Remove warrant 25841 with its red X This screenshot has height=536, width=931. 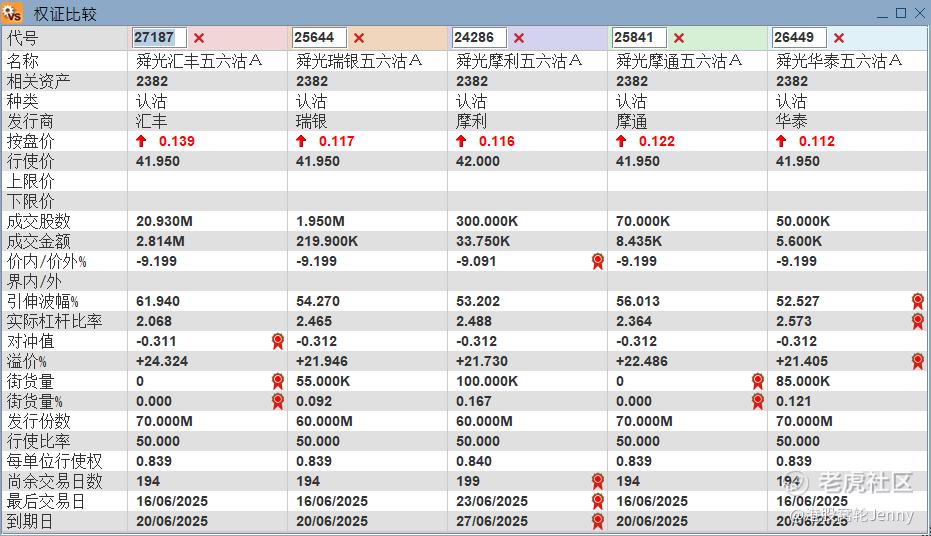tap(679, 38)
